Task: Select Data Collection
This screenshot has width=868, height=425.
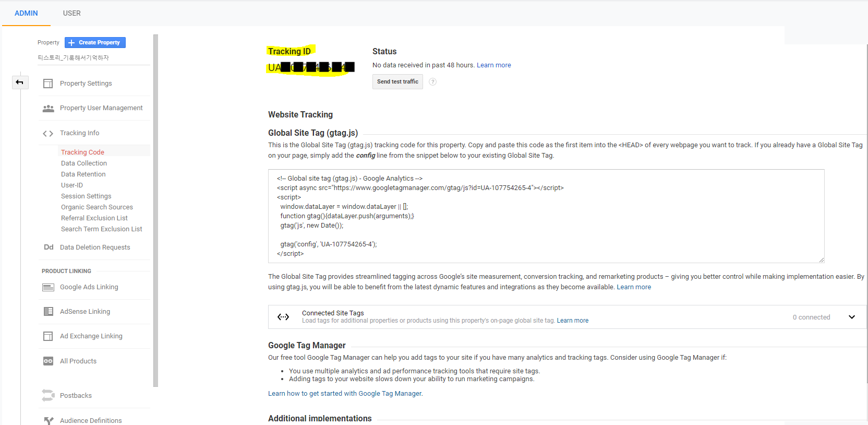Action: pos(84,163)
